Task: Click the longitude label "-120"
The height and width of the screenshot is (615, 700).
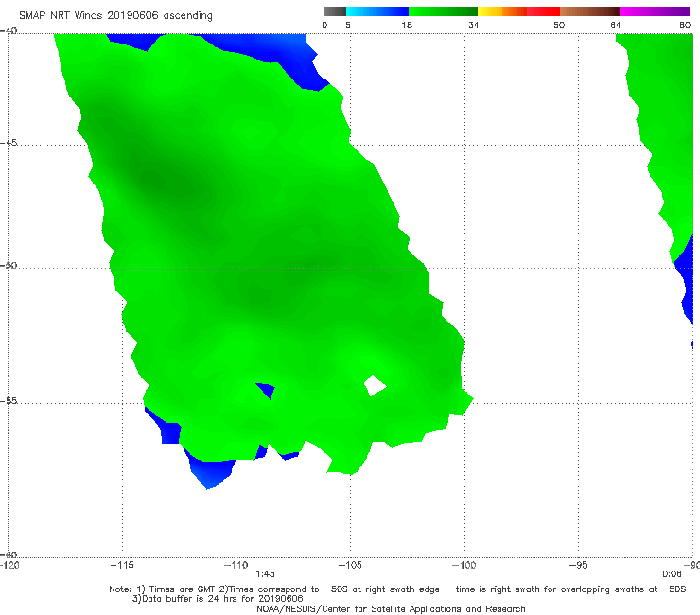Action: click(9, 565)
